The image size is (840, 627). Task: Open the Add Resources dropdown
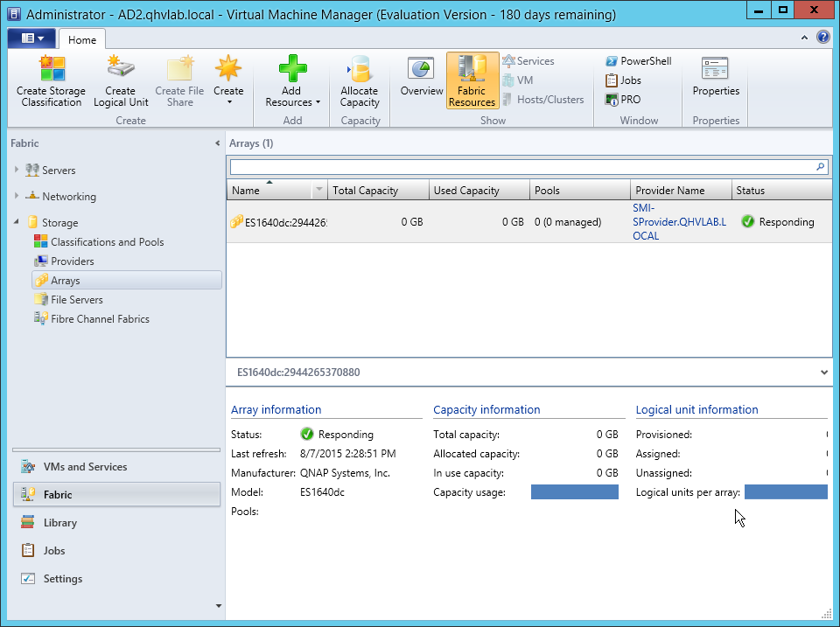click(x=293, y=96)
